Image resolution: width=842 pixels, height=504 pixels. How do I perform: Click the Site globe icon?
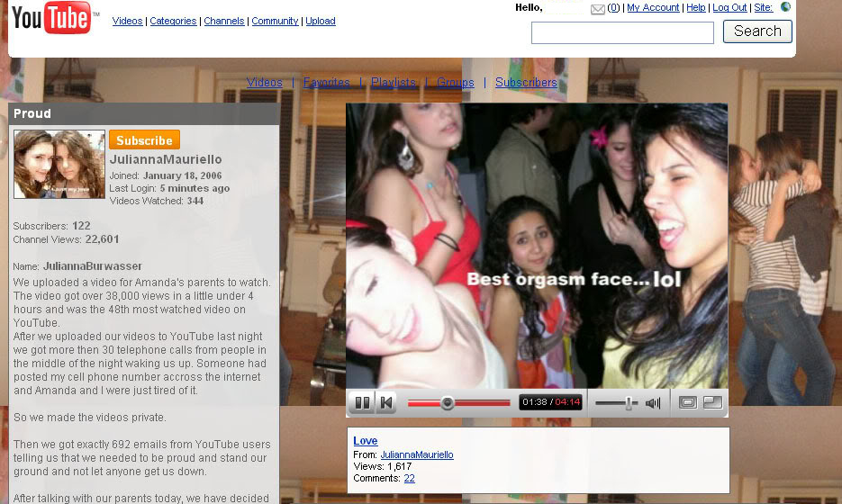pyautogui.click(x=785, y=7)
